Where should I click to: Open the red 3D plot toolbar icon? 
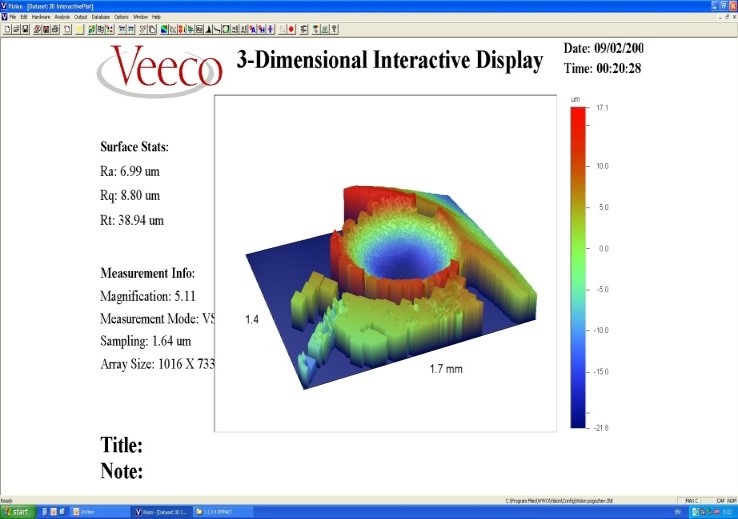pyautogui.click(x=182, y=29)
